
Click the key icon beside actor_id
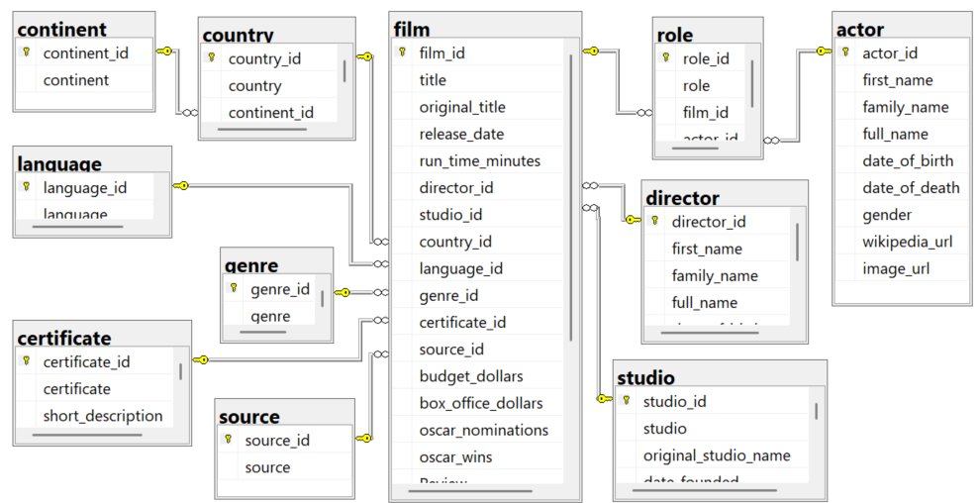[x=845, y=51]
